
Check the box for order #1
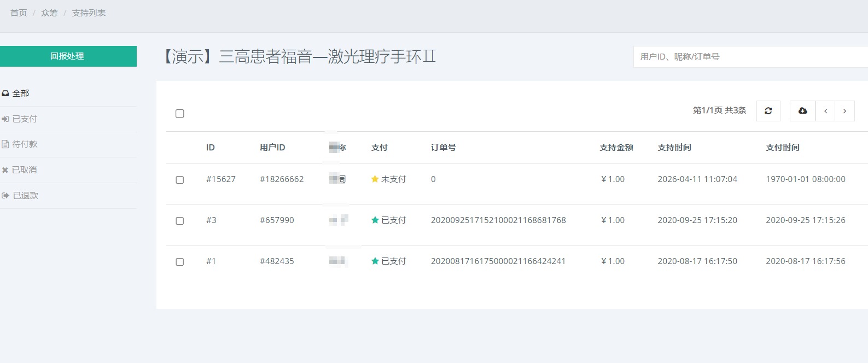(x=179, y=262)
